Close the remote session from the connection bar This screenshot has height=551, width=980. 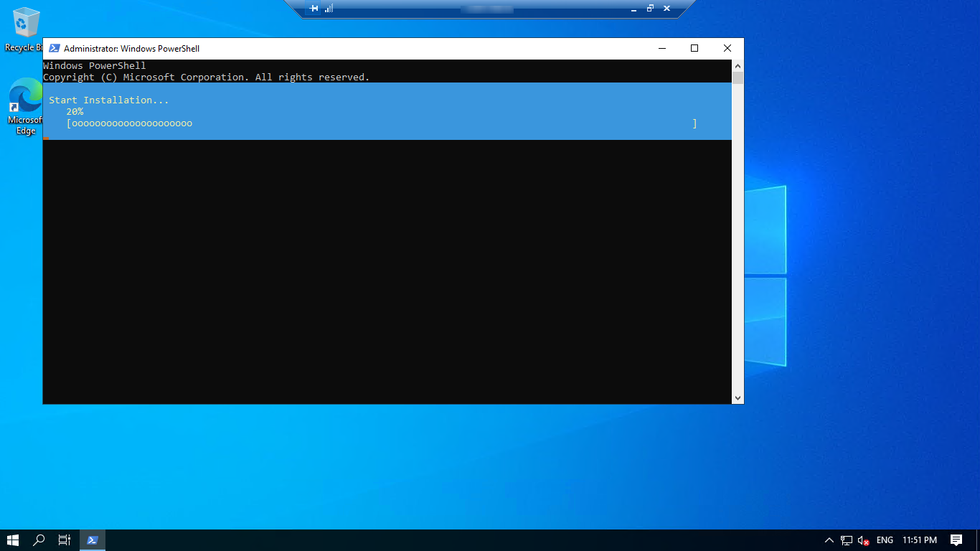pyautogui.click(x=666, y=9)
